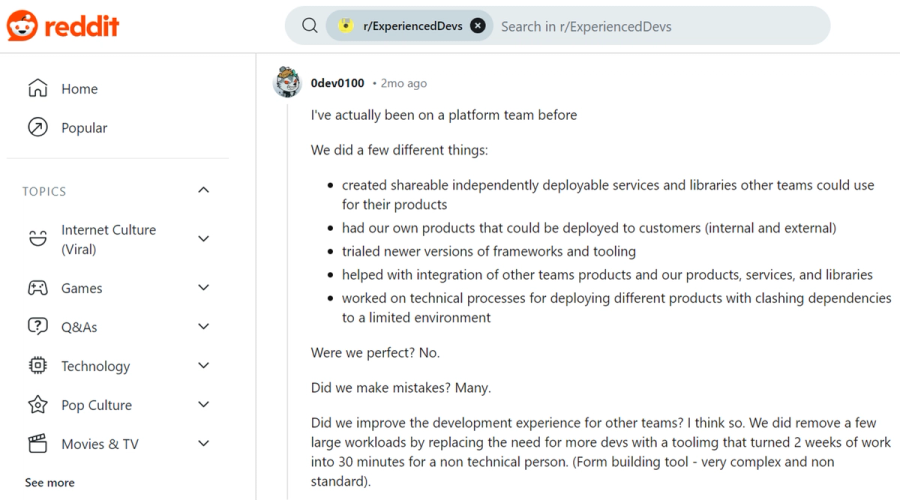Click the Pop Culture star icon
Image resolution: width=900 pixels, height=500 pixels.
tap(38, 405)
